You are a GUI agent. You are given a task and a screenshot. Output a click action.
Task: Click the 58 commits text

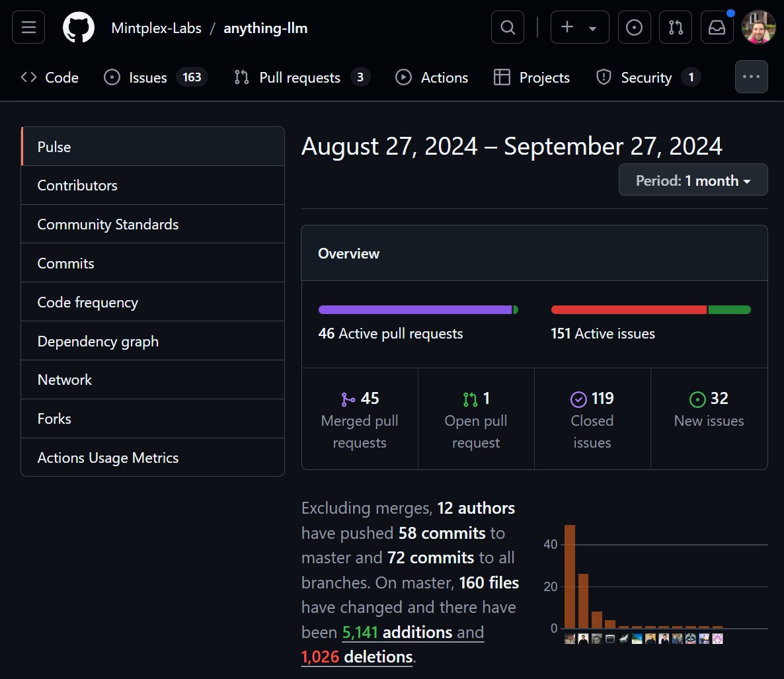[442, 533]
